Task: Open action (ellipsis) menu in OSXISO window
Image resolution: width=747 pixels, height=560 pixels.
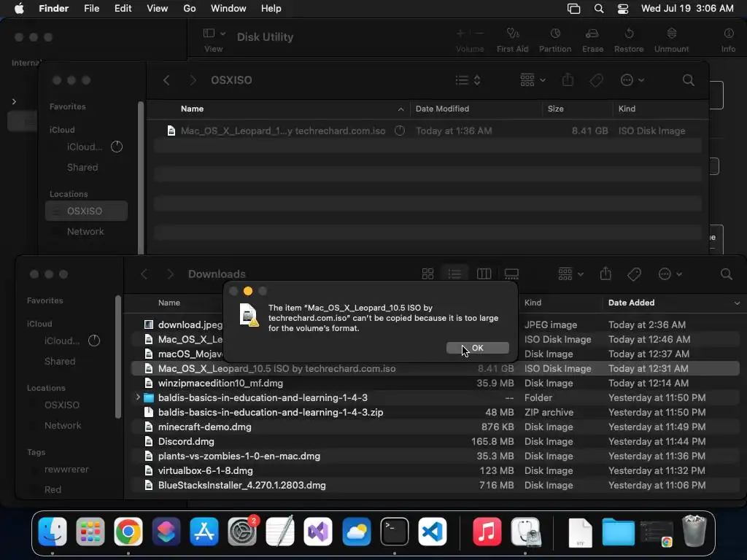Action: pos(632,80)
